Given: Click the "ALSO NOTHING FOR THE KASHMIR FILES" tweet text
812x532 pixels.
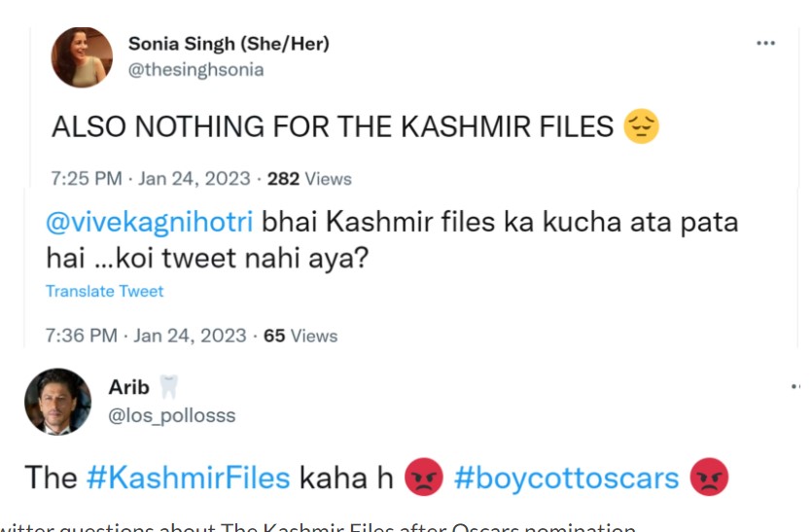Looking at the screenshot, I should [x=332, y=127].
